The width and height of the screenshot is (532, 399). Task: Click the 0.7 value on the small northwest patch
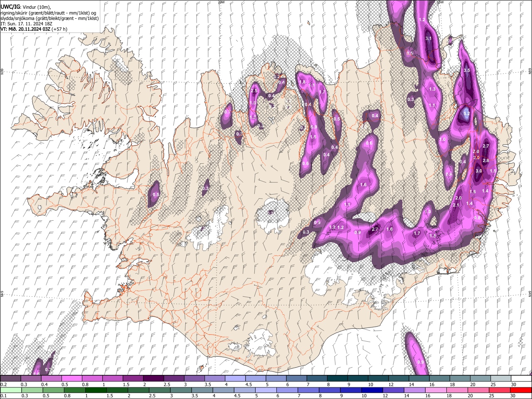(x=227, y=112)
